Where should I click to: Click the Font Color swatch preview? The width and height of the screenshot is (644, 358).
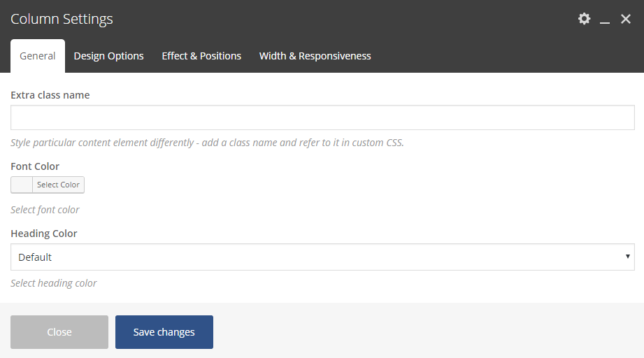pos(22,185)
